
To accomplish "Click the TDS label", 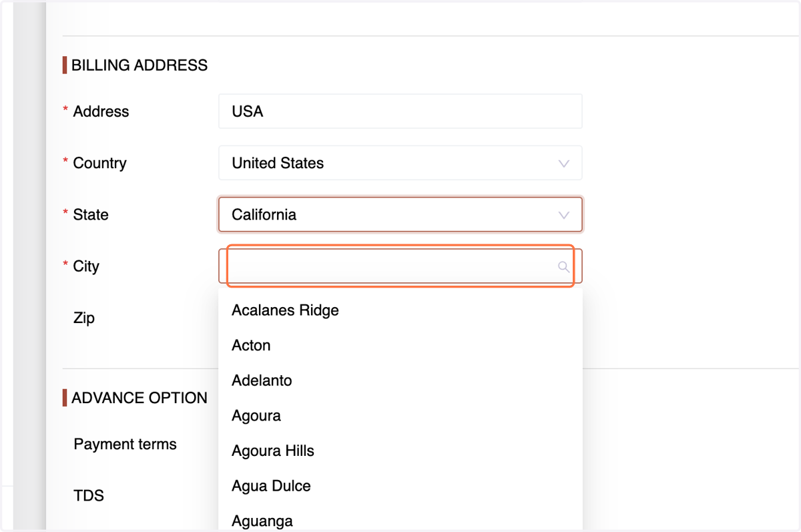I will [89, 496].
